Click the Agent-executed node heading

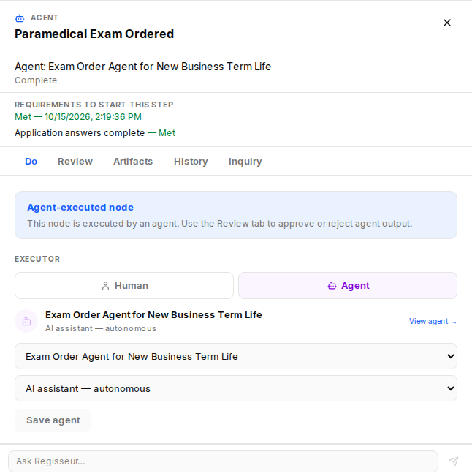pos(80,208)
